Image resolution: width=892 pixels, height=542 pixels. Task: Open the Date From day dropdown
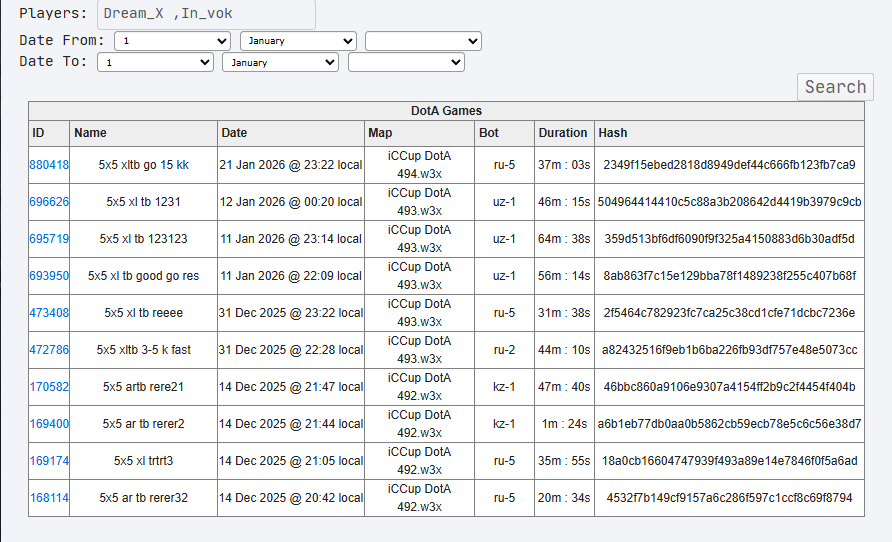pos(172,41)
